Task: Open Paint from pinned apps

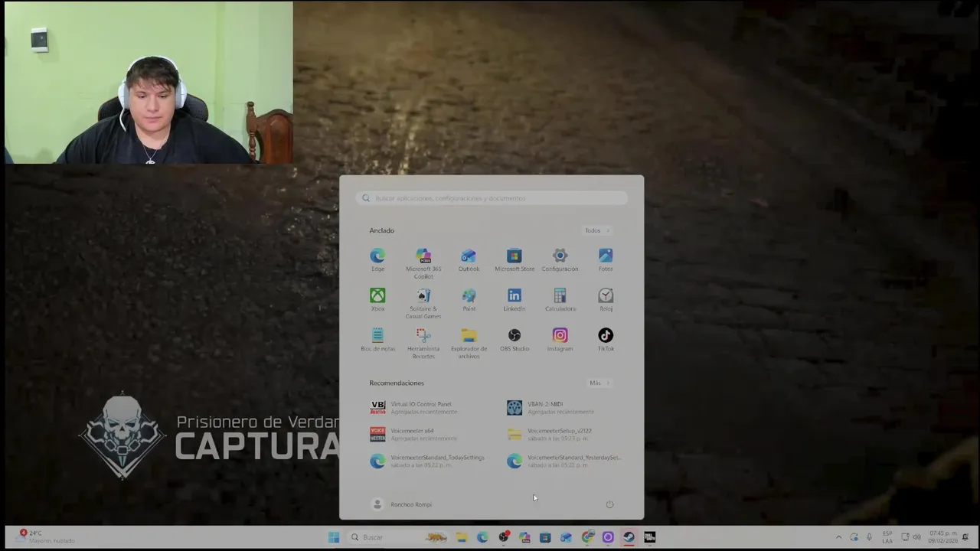Action: [x=469, y=300]
